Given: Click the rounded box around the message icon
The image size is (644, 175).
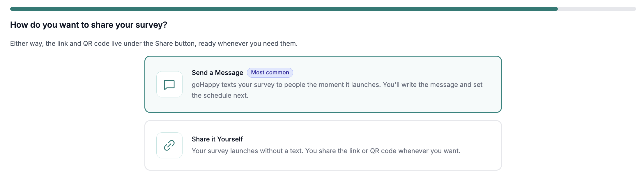Looking at the screenshot, I should tap(169, 84).
